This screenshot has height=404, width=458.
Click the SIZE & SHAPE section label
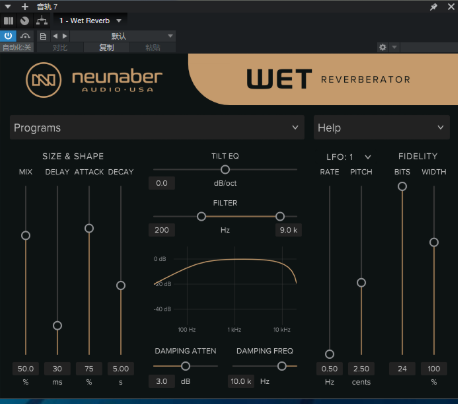tap(73, 156)
